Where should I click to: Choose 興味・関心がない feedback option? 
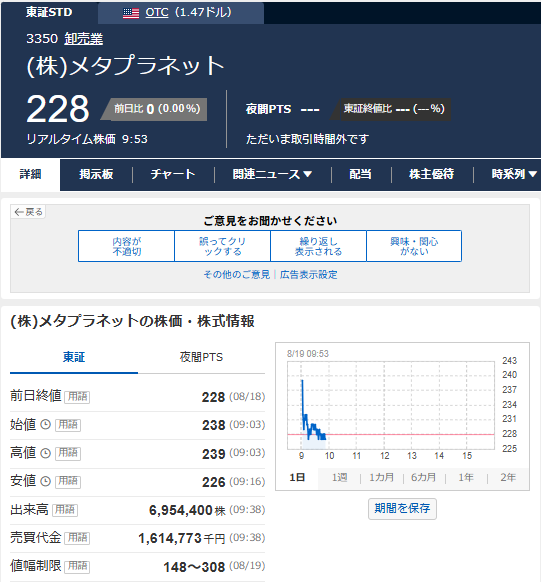pos(414,246)
